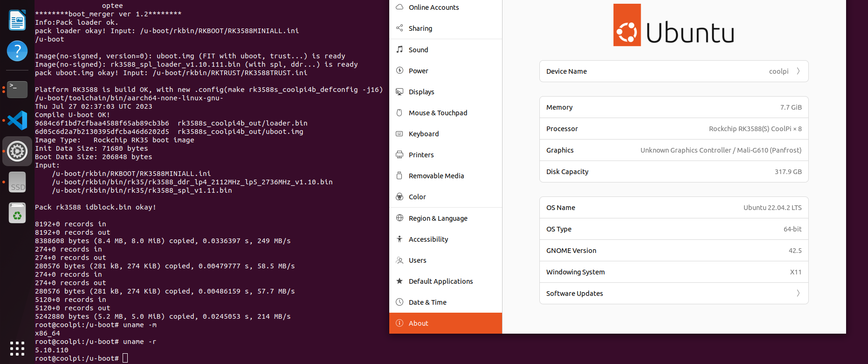Select the About panel
Image resolution: width=868 pixels, height=364 pixels.
click(446, 323)
